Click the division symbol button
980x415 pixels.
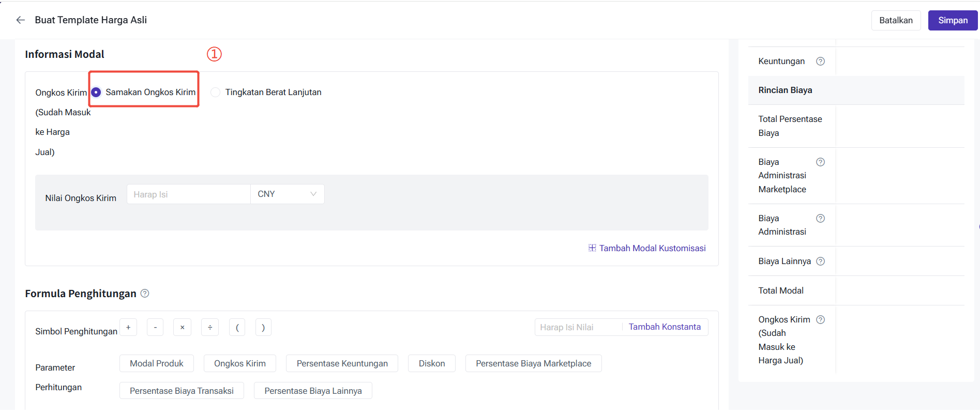coord(210,328)
